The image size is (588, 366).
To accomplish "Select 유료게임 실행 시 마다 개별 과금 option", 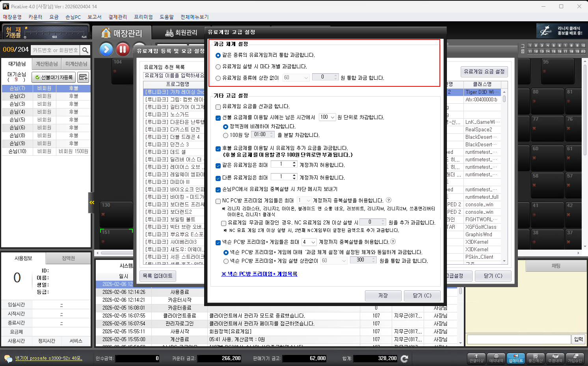I will pos(218,67).
